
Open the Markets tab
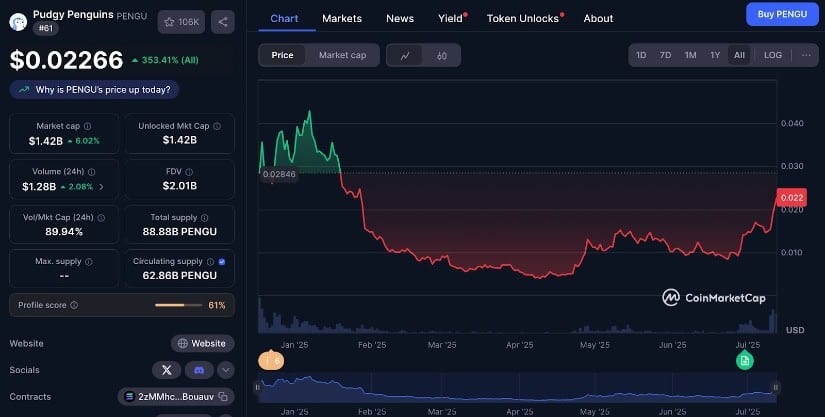click(342, 18)
